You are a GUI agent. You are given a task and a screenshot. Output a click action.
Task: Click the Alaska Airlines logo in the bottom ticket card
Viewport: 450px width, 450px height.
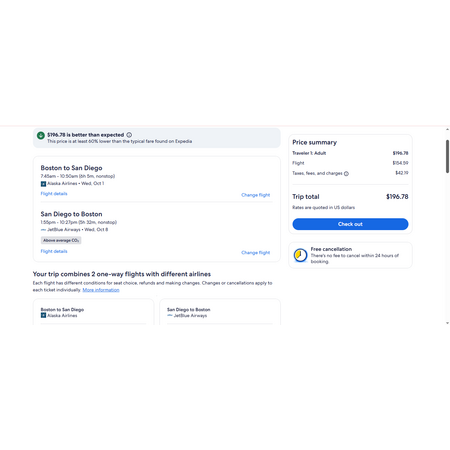[x=43, y=315]
